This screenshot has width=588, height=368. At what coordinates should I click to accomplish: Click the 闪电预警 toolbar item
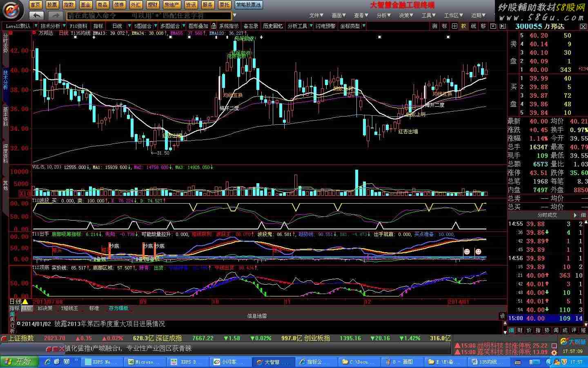click(x=325, y=26)
